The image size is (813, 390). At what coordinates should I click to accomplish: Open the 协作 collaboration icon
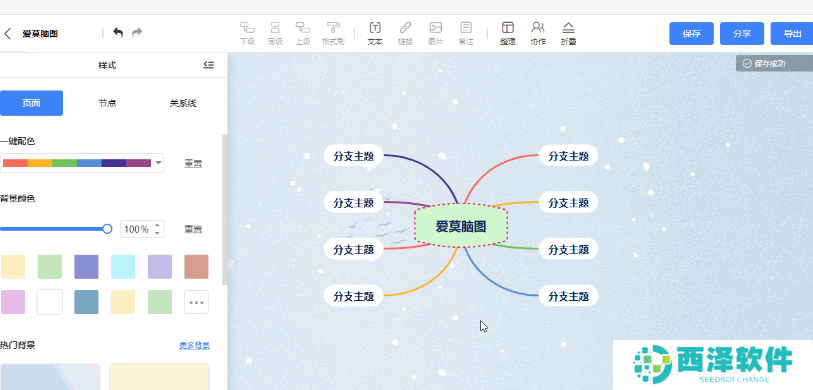click(x=538, y=33)
